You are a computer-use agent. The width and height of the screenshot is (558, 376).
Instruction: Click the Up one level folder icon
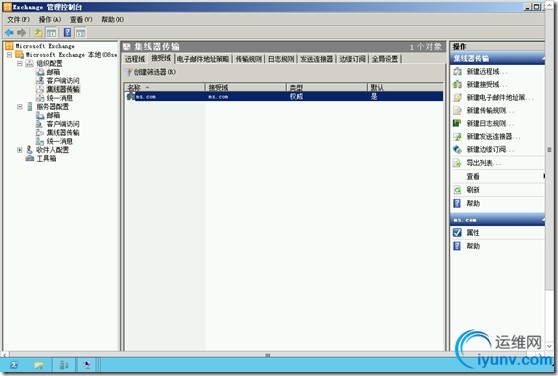(38, 33)
